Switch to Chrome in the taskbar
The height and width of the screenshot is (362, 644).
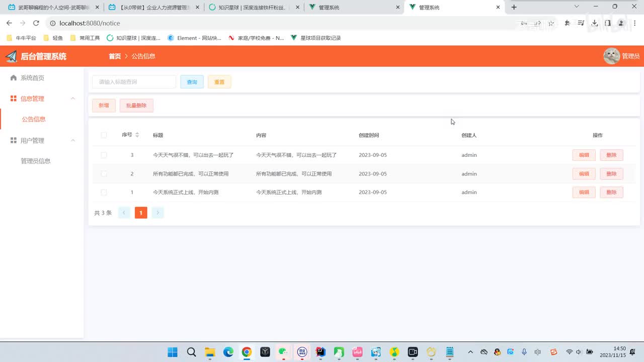247,352
